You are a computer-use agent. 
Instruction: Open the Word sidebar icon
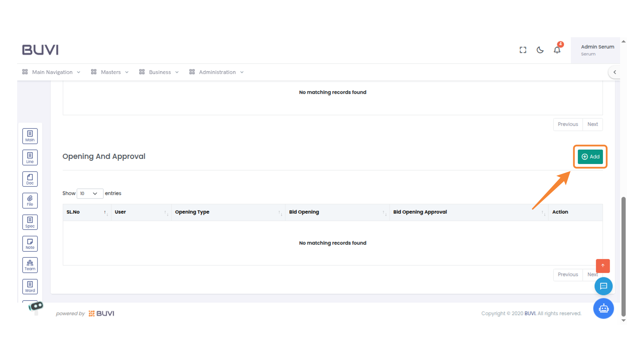tap(30, 287)
